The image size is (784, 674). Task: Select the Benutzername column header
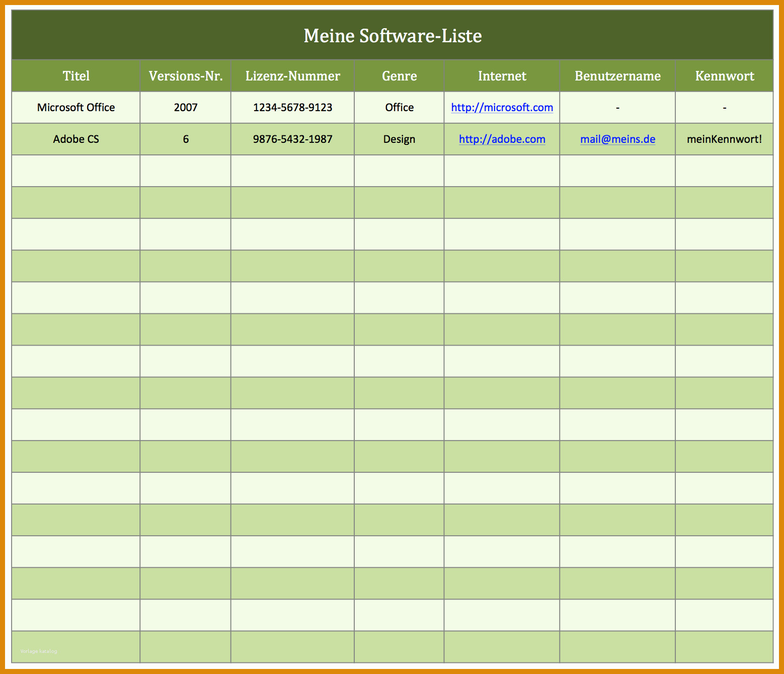click(x=617, y=76)
